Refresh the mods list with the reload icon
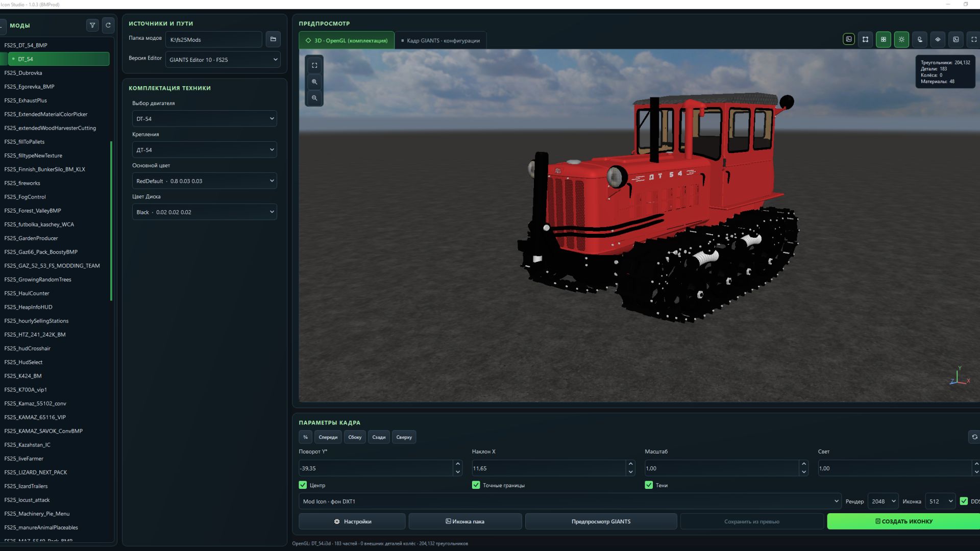Screen dimensions: 980x551 click(x=108, y=25)
